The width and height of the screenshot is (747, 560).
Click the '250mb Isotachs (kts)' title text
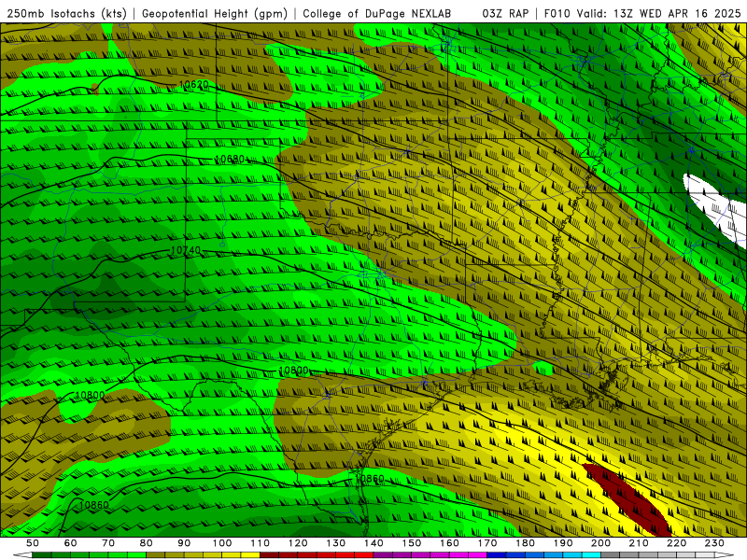(66, 14)
